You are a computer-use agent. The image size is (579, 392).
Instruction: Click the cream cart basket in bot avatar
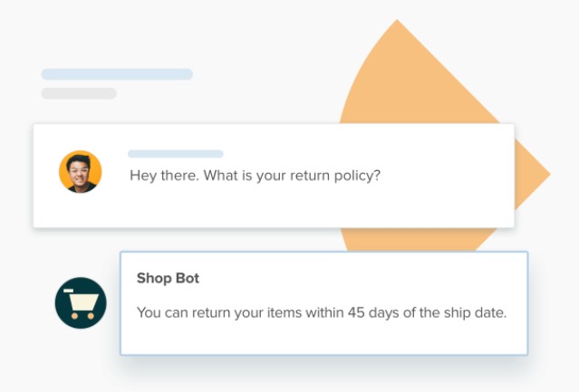click(x=84, y=301)
